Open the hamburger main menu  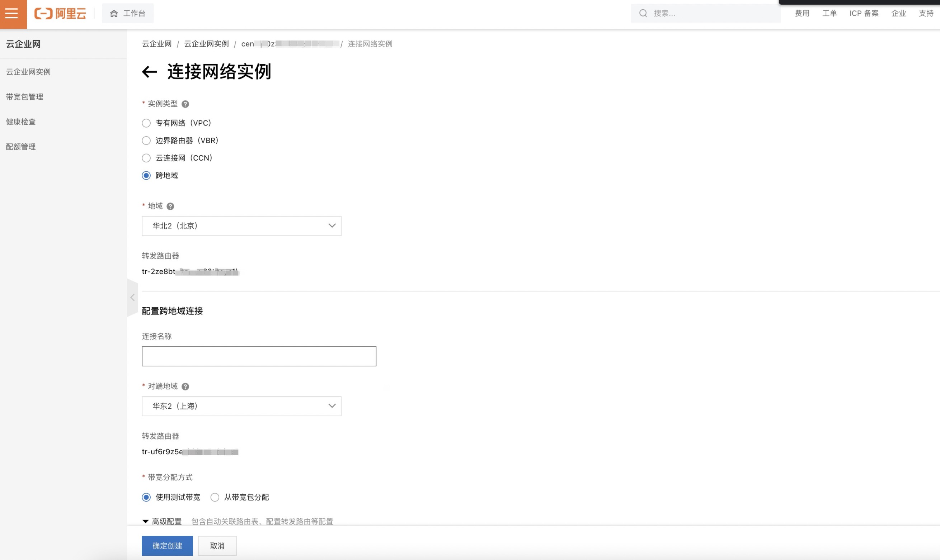tap(12, 14)
